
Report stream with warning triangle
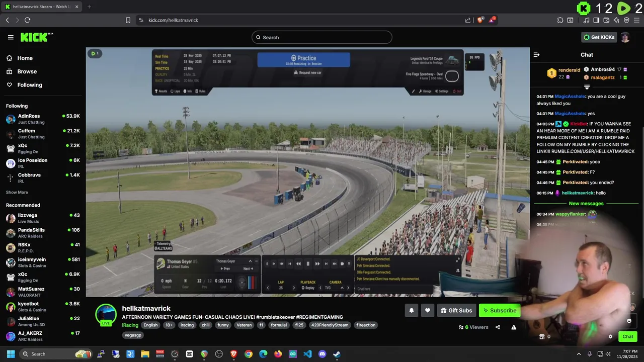pyautogui.click(x=514, y=327)
